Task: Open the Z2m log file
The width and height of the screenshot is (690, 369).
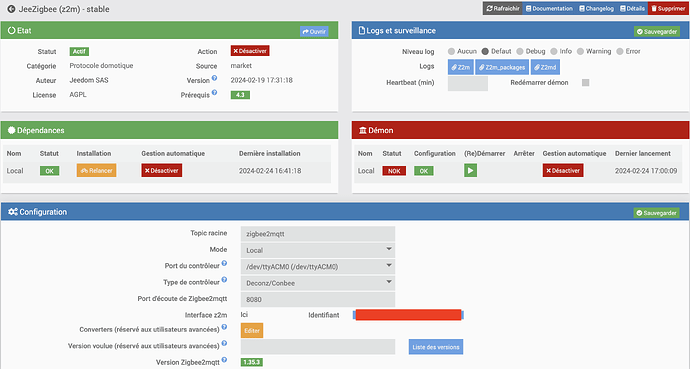Action: click(461, 67)
